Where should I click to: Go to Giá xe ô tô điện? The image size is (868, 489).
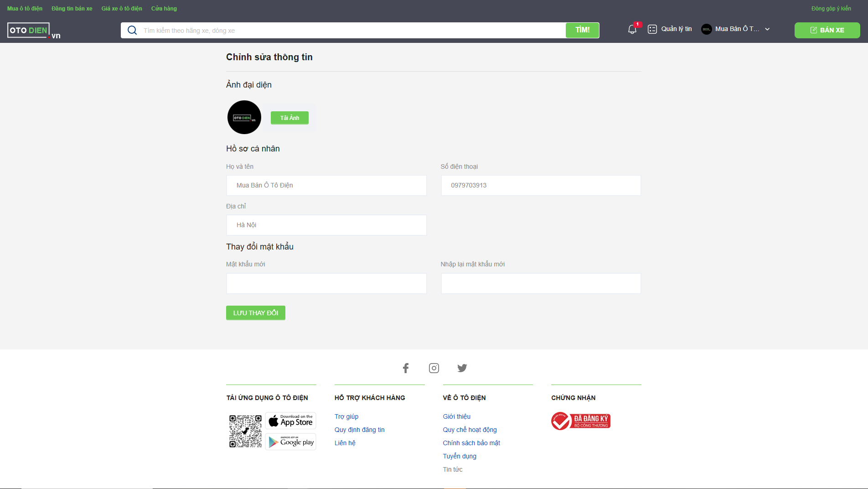click(122, 9)
